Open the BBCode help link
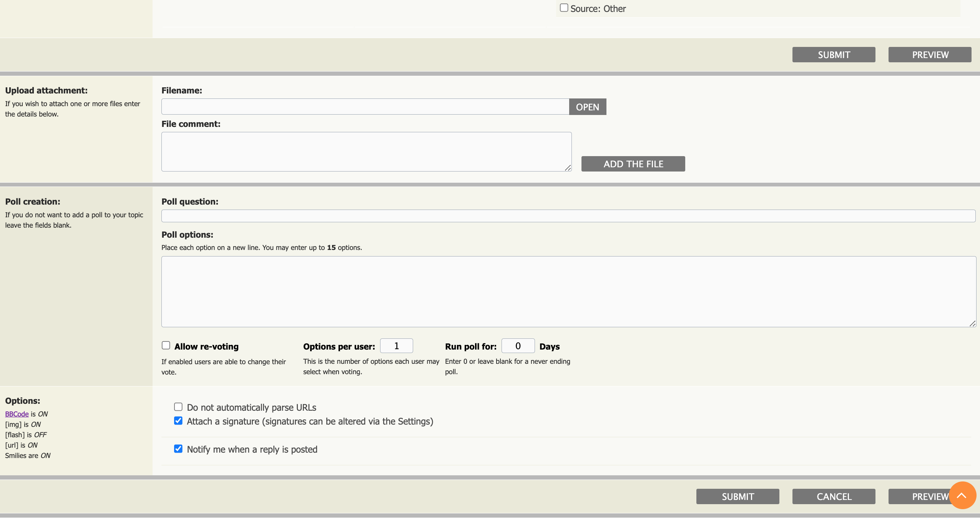The width and height of the screenshot is (980, 523). [x=16, y=414]
